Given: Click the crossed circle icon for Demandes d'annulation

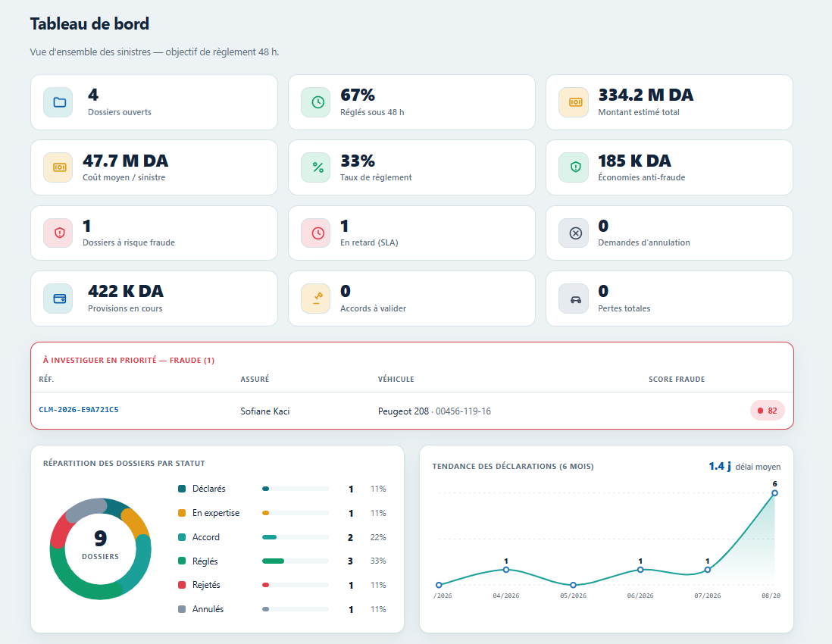Looking at the screenshot, I should [x=574, y=233].
